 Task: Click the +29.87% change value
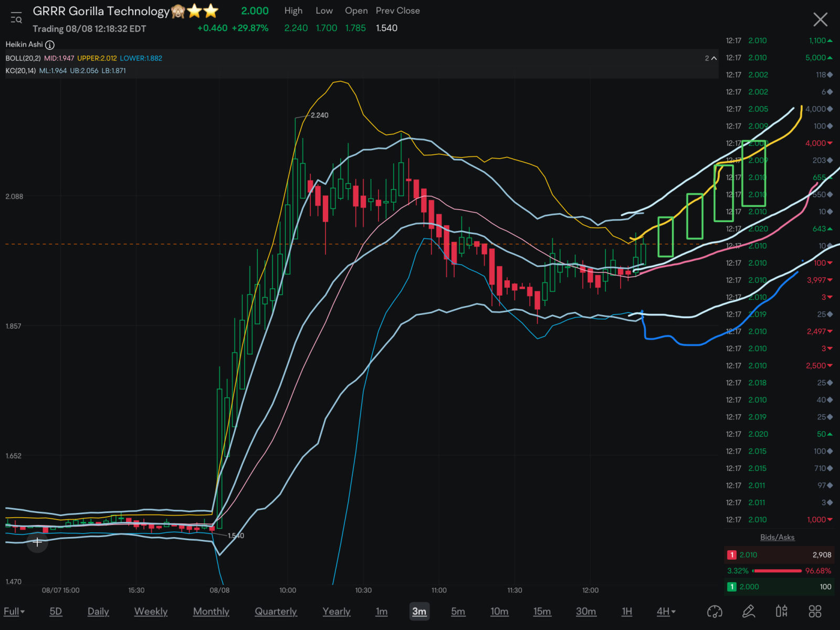(x=250, y=28)
